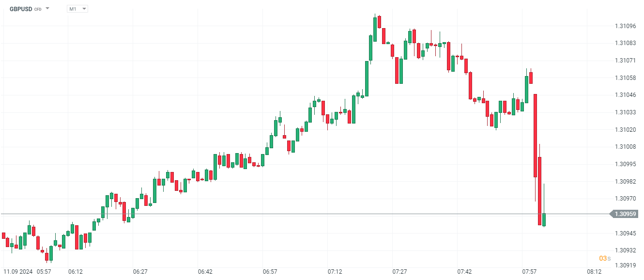The width and height of the screenshot is (644, 280).
Task: Select the 07:42 time axis label
Action: tap(464, 272)
